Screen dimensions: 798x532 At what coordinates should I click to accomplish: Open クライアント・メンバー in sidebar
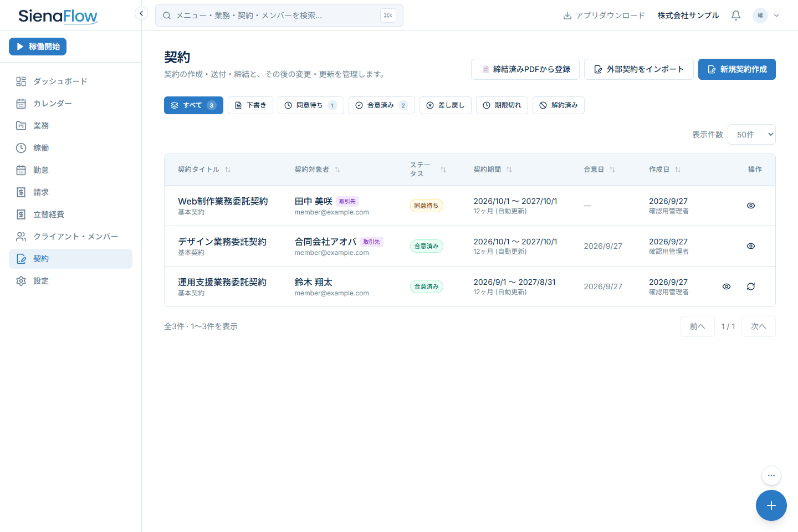click(x=70, y=237)
